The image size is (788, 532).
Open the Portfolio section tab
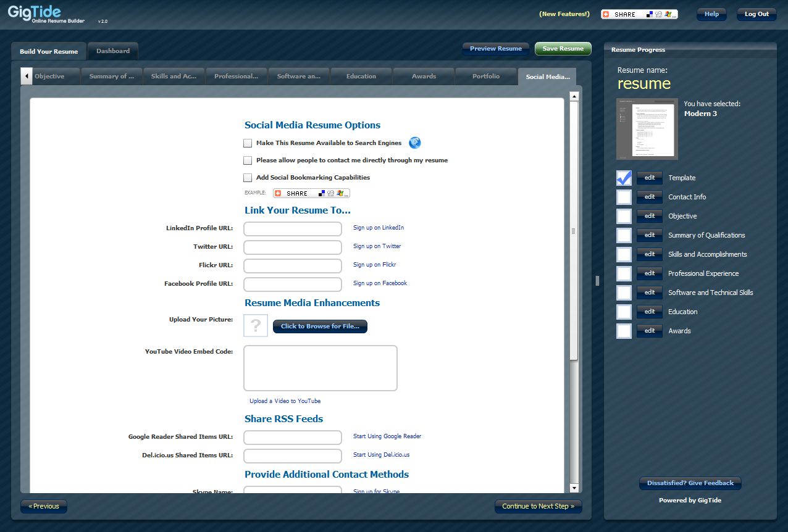486,77
